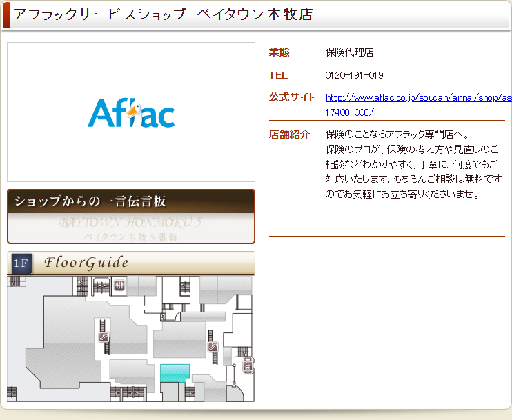Screen dimensions: 512x420
Task: Click the ショップからの一言伝言板 banner
Action: (131, 202)
